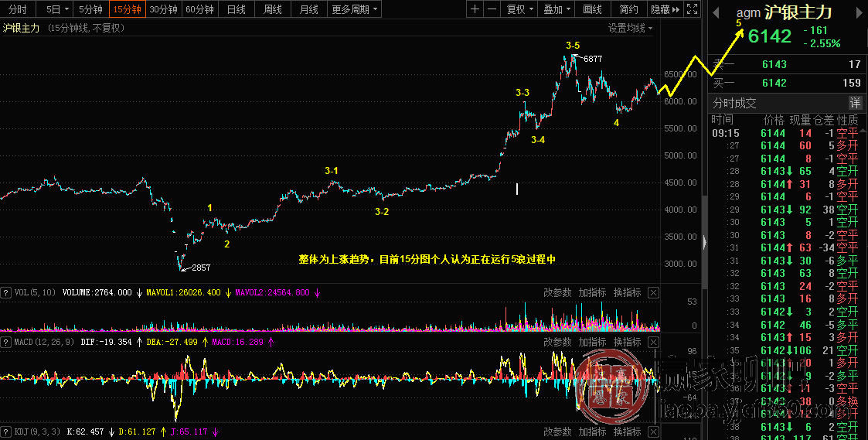Click 改参数 for MACD indicator
The height and width of the screenshot is (440, 868).
point(557,342)
